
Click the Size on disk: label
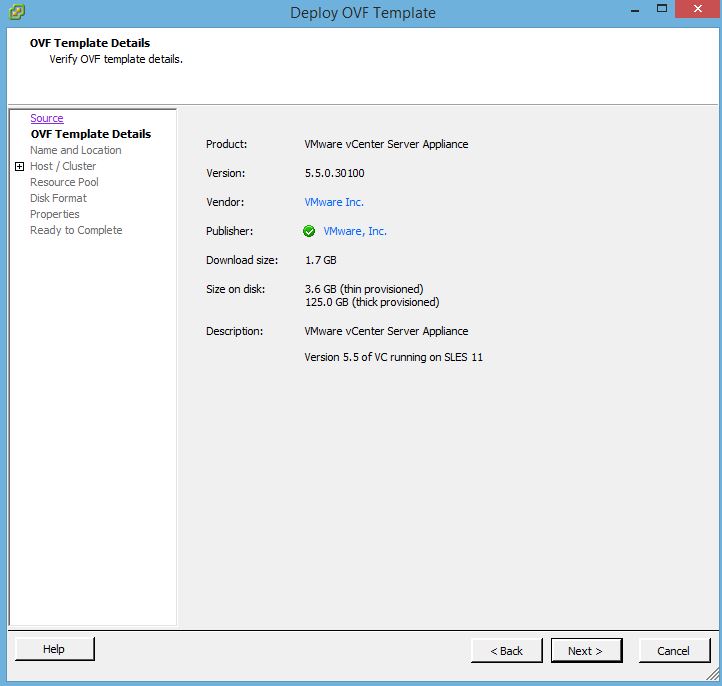(x=235, y=289)
